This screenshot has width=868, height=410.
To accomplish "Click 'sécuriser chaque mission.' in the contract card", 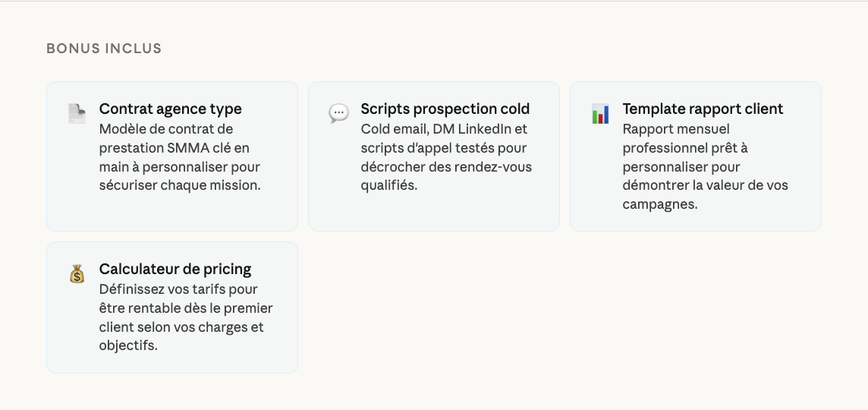I will 180,185.
